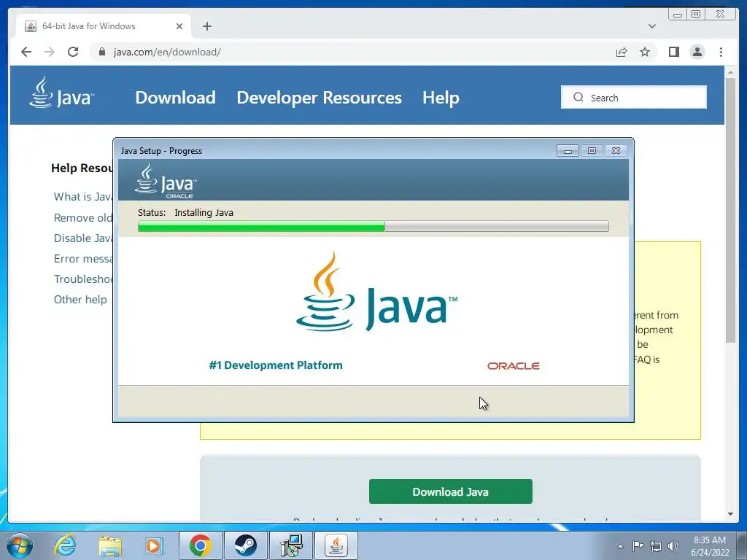Click the '#1 Development Platform' text

tap(276, 365)
